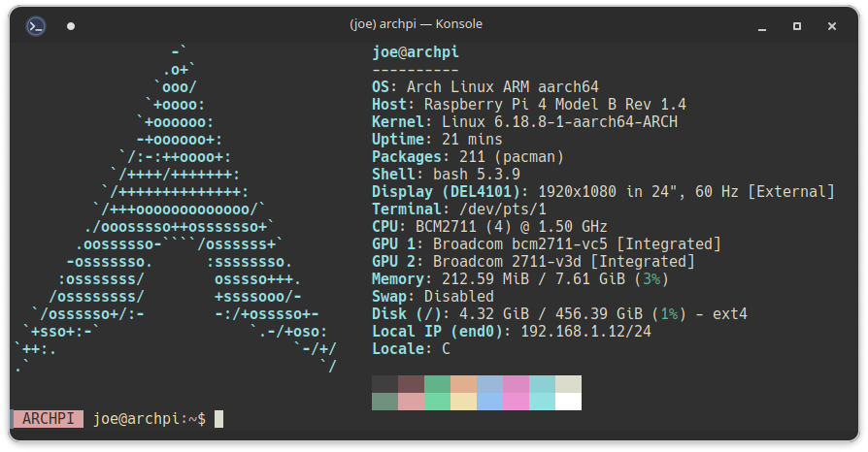Viewport: 868px width, 452px height.
Task: Toggle the pin-on-all-desktops dot button
Action: click(x=71, y=26)
